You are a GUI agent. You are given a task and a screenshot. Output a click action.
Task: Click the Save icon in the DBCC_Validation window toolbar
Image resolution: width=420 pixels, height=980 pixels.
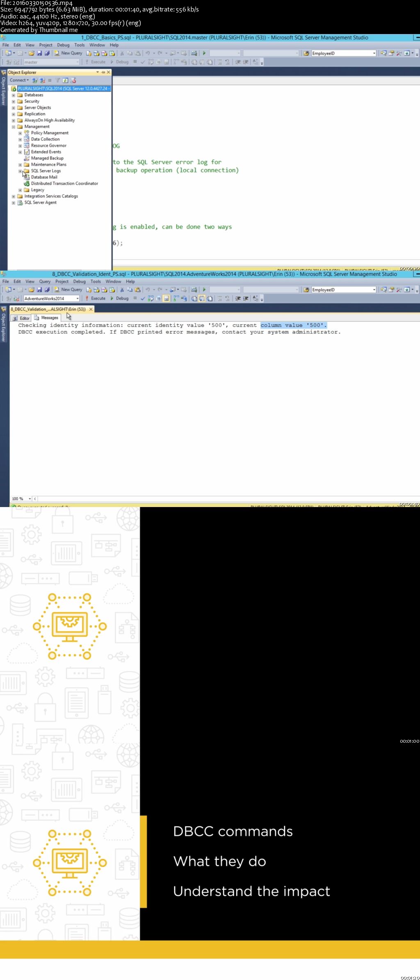coord(39,290)
